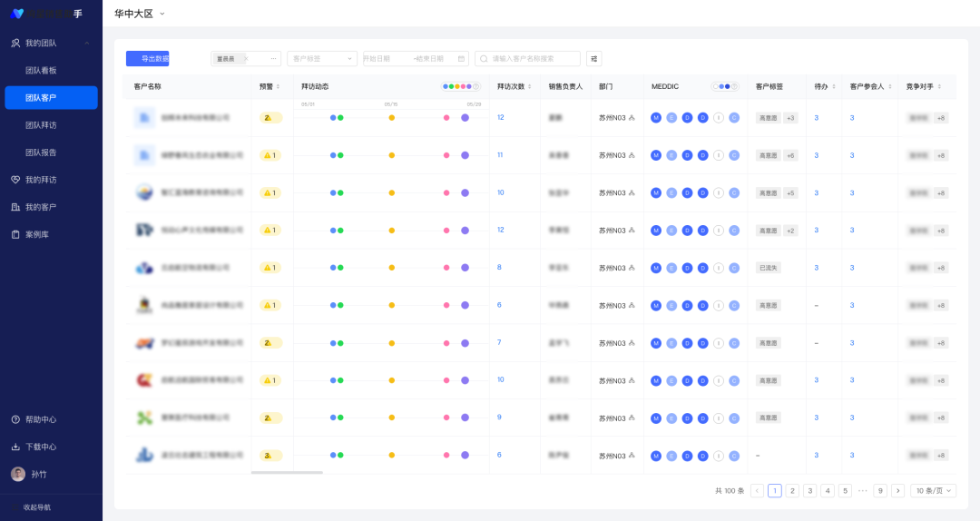Image resolution: width=980 pixels, height=521 pixels.
Task: Open the 10 条/页 page size dropdown
Action: tap(933, 490)
